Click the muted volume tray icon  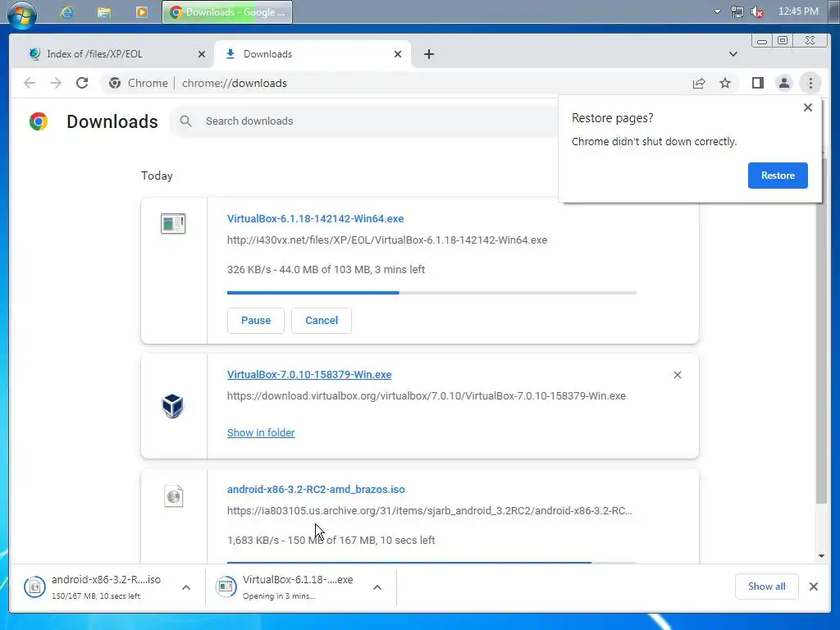(757, 11)
